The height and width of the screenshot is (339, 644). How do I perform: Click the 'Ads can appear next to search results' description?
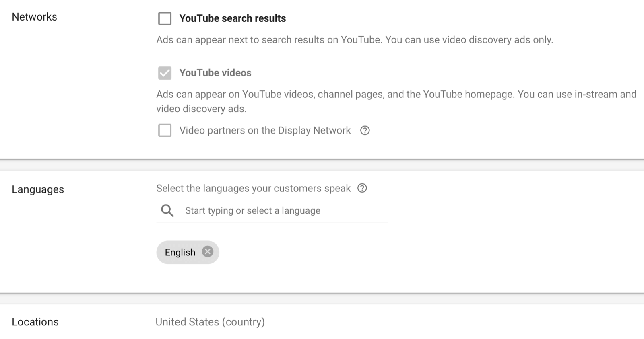tap(354, 40)
